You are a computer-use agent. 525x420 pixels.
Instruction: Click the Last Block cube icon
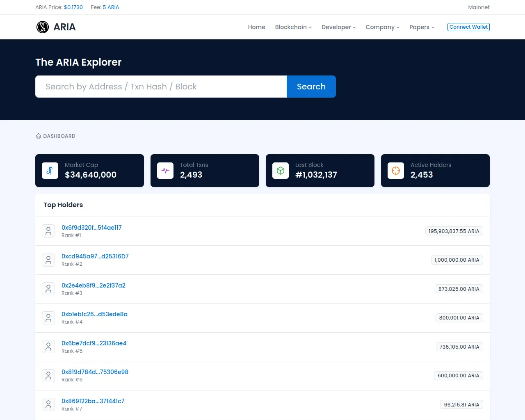click(x=281, y=171)
